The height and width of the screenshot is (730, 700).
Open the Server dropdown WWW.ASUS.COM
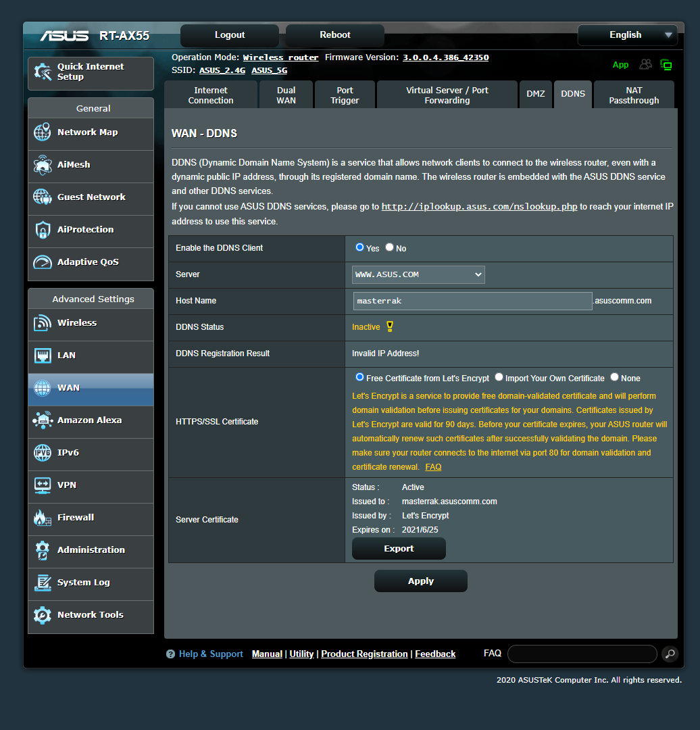pyautogui.click(x=418, y=274)
